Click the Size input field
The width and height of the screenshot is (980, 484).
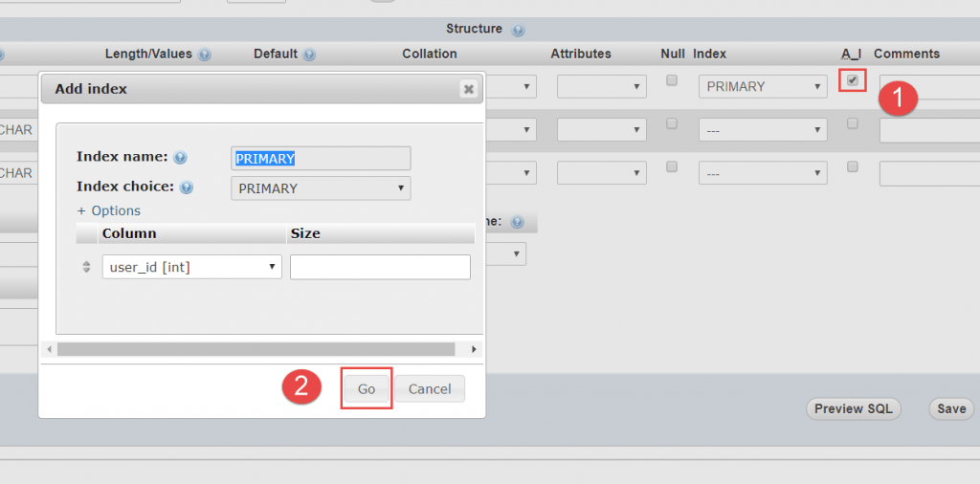[x=380, y=268]
